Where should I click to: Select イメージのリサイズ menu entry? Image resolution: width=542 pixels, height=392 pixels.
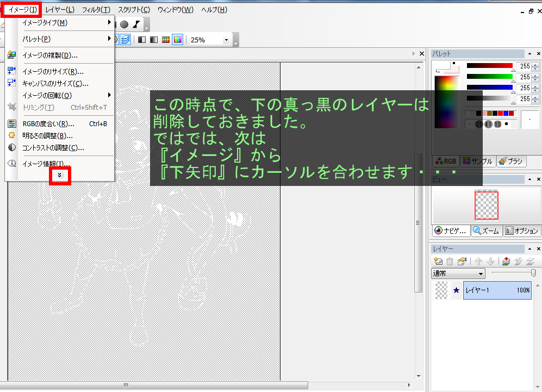53,71
